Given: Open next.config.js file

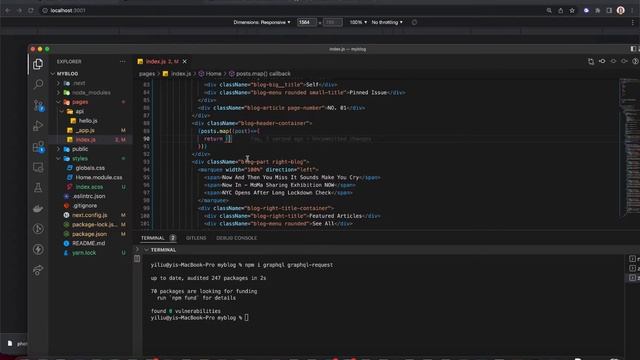Looking at the screenshot, I should pos(89,215).
